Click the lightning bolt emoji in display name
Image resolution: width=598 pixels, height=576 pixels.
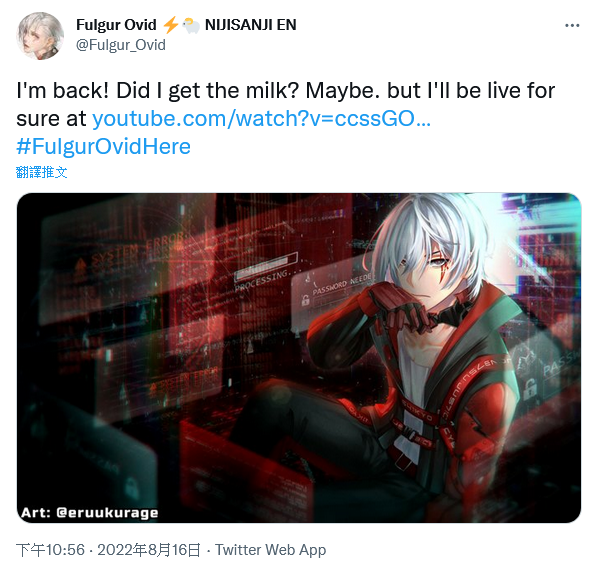click(170, 25)
